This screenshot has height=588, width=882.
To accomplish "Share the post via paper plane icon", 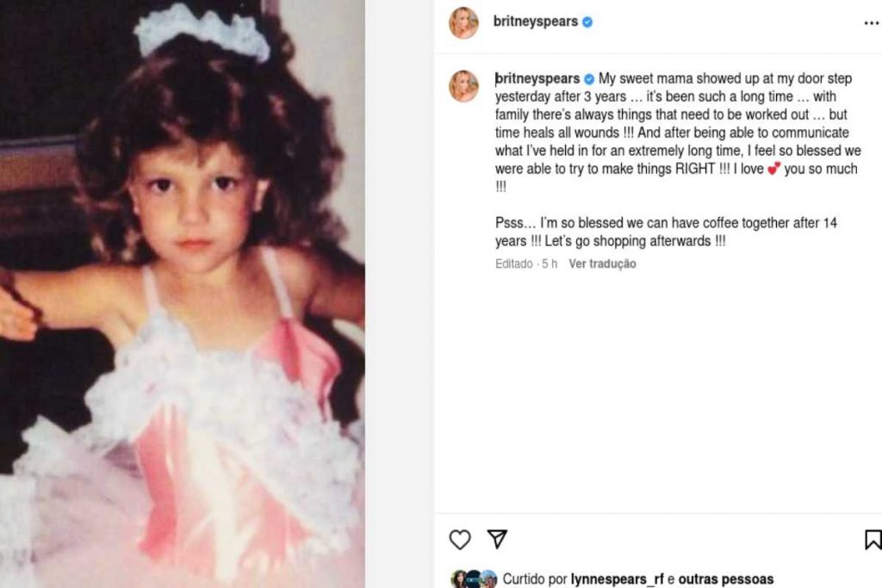I will (497, 539).
